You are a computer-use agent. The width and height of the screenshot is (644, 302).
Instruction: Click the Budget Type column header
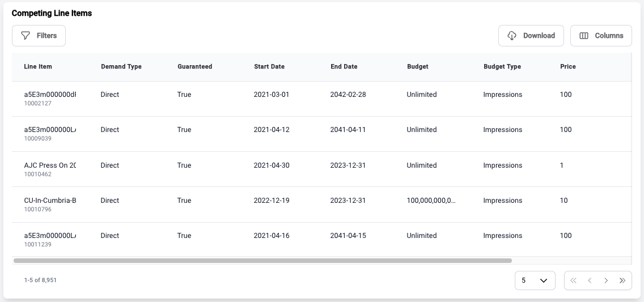(x=502, y=67)
